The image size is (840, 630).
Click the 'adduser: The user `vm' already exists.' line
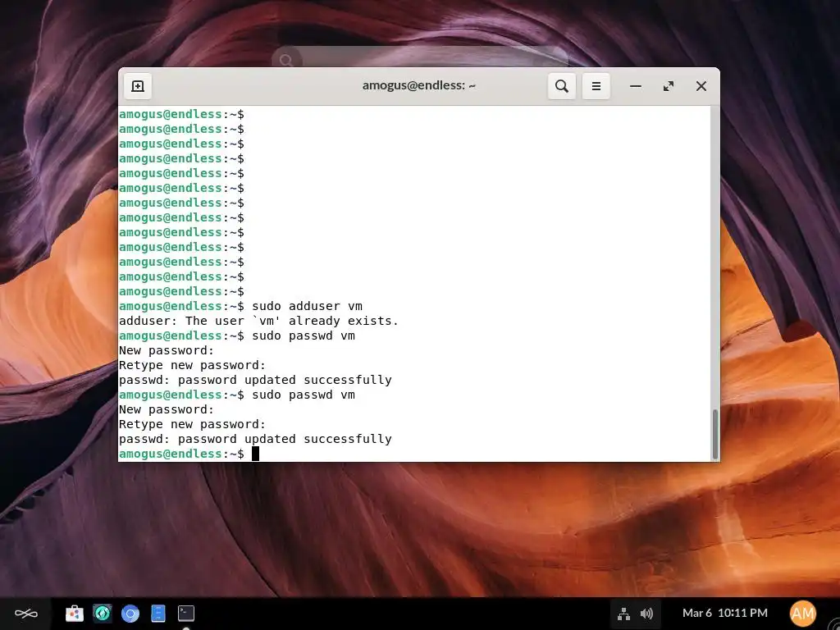pos(258,321)
